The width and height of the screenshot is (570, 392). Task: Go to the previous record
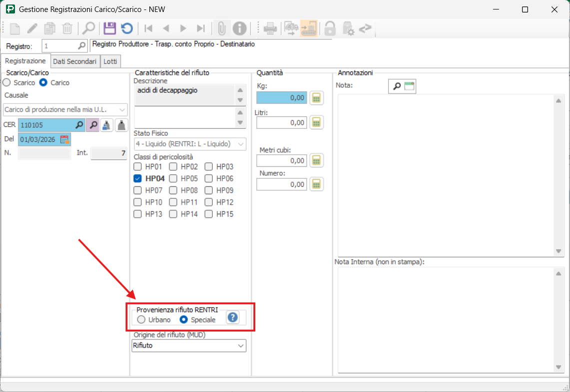coord(166,28)
